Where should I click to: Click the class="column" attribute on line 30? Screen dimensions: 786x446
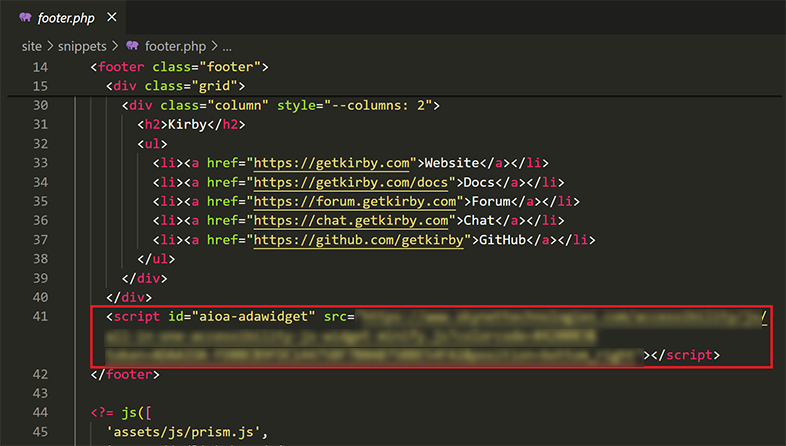pyautogui.click(x=215, y=106)
